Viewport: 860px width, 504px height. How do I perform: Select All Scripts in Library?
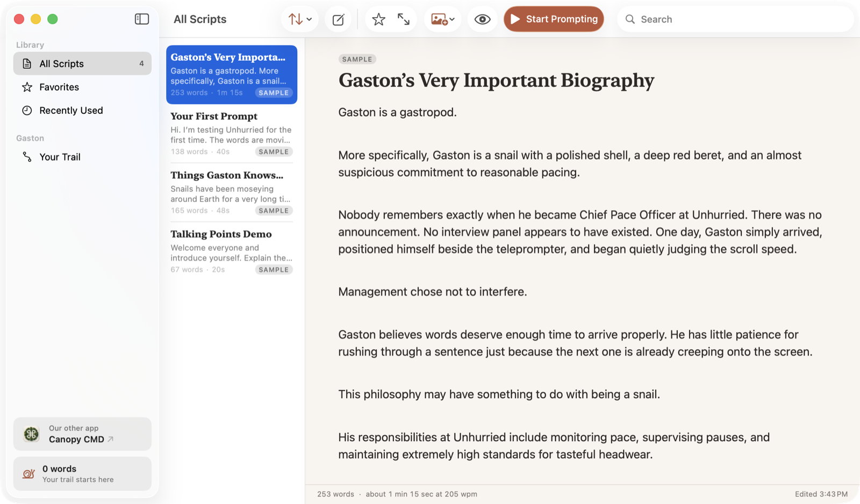click(82, 63)
